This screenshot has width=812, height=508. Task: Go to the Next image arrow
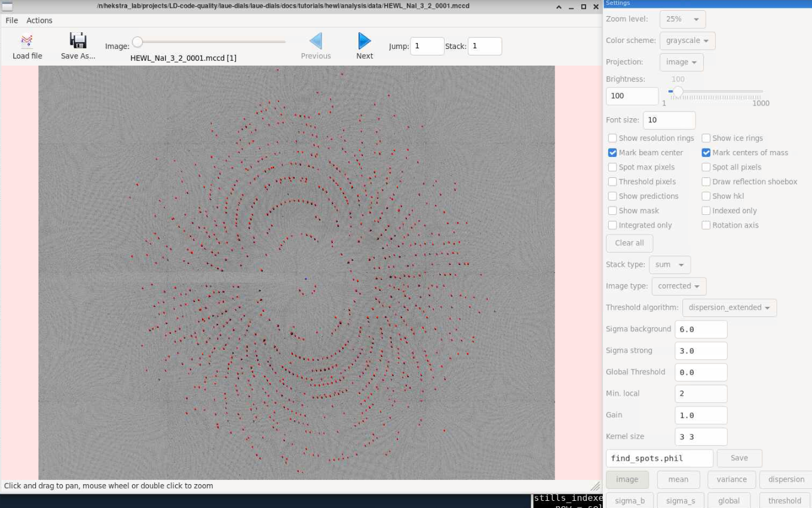(x=364, y=41)
